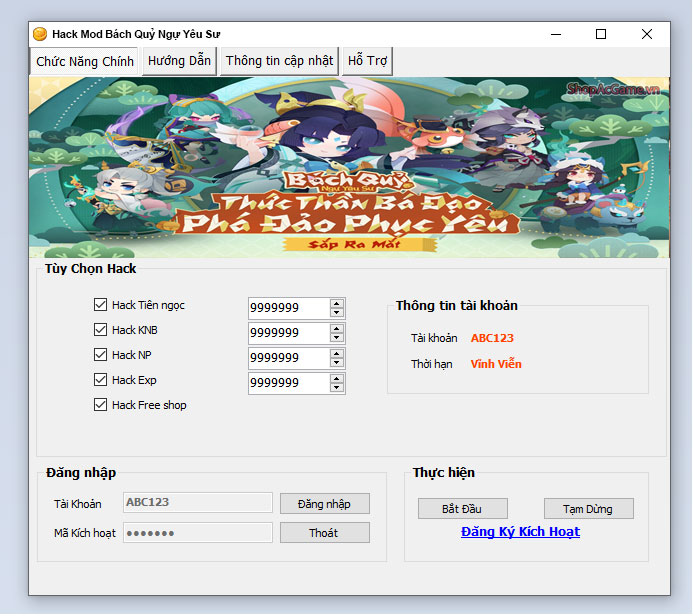Switch to the Chức Năng Chính tab
693x616 pixels.
[84, 61]
